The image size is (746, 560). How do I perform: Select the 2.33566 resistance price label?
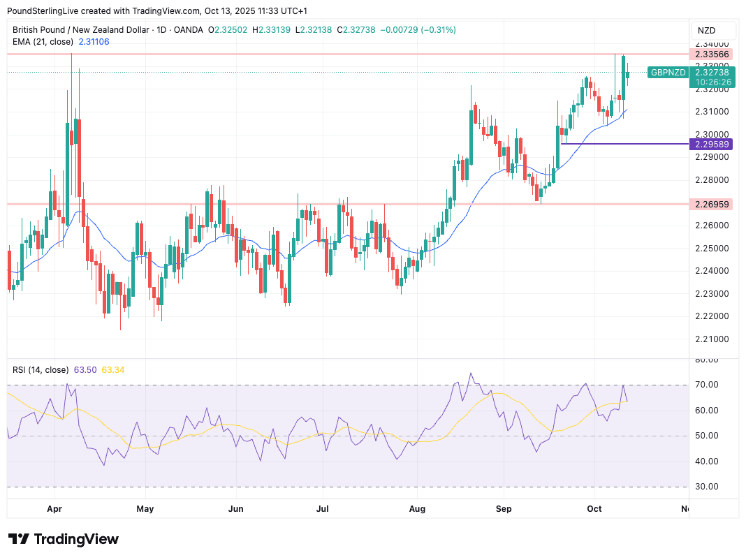pos(712,54)
